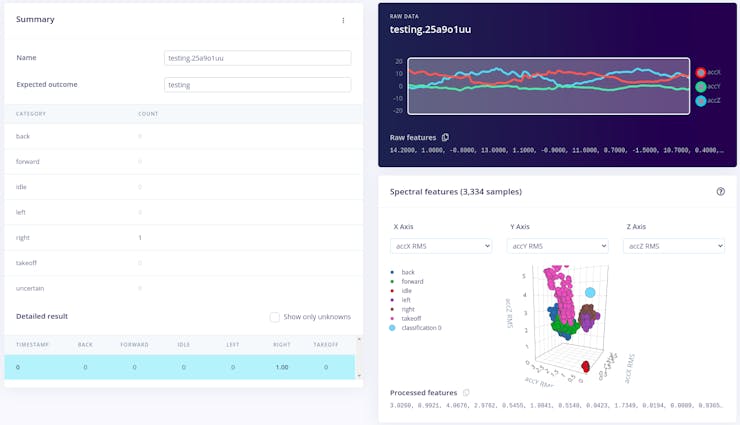Viewport: 740px width, 425px height.
Task: Open X Axis accX RMS dropdown
Action: click(x=441, y=246)
